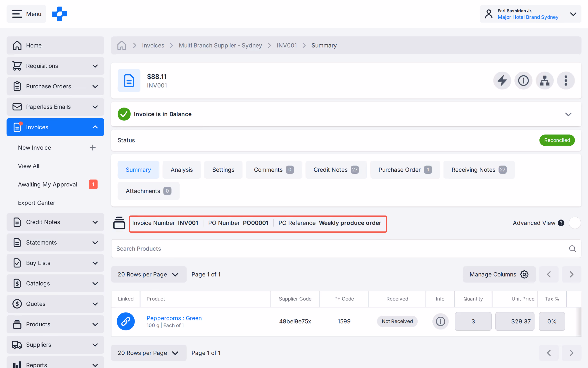Click the Quantity field showing 3
Viewport: 588px width, 368px height.
coord(473,321)
